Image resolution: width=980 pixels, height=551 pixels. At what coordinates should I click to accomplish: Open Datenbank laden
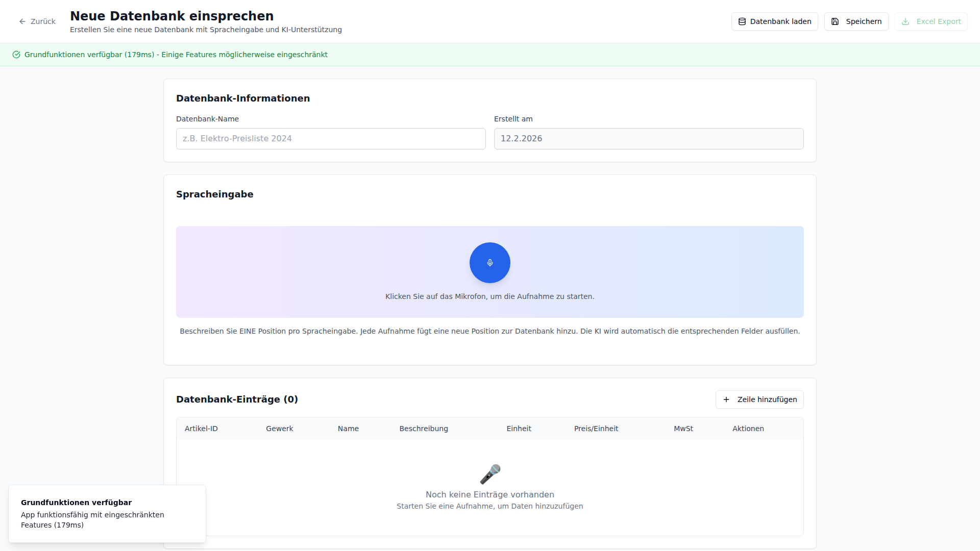pos(774,21)
